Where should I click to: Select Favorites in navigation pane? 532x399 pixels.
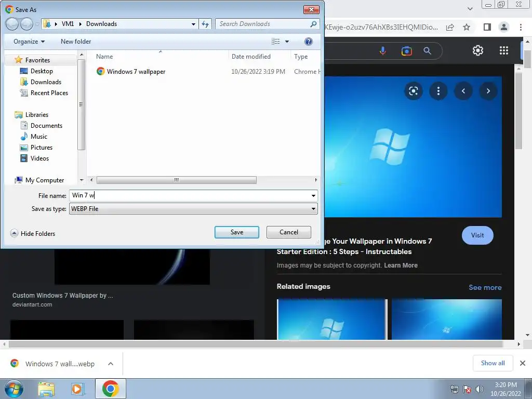coord(37,60)
